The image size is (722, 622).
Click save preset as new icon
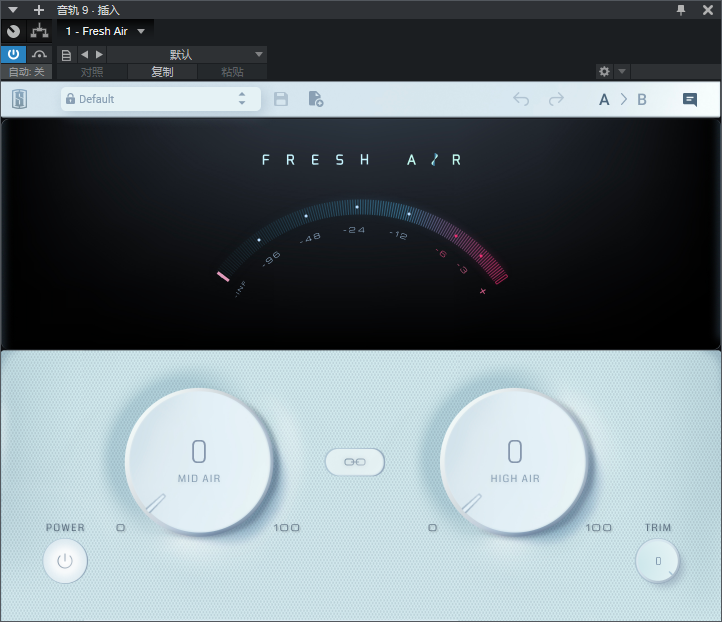click(x=316, y=99)
